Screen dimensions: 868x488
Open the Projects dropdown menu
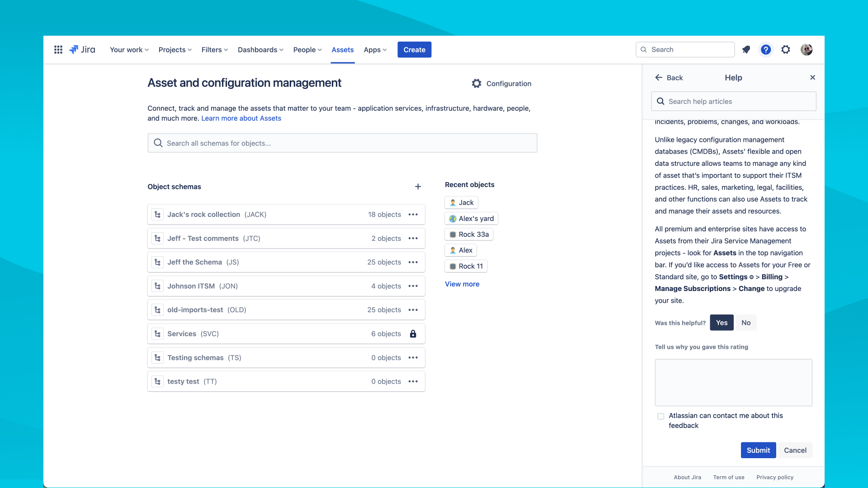(175, 50)
